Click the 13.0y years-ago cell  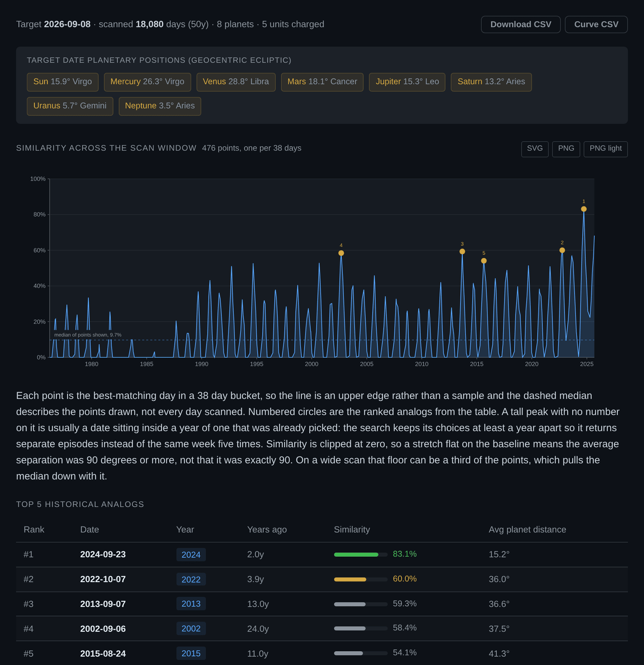click(258, 604)
